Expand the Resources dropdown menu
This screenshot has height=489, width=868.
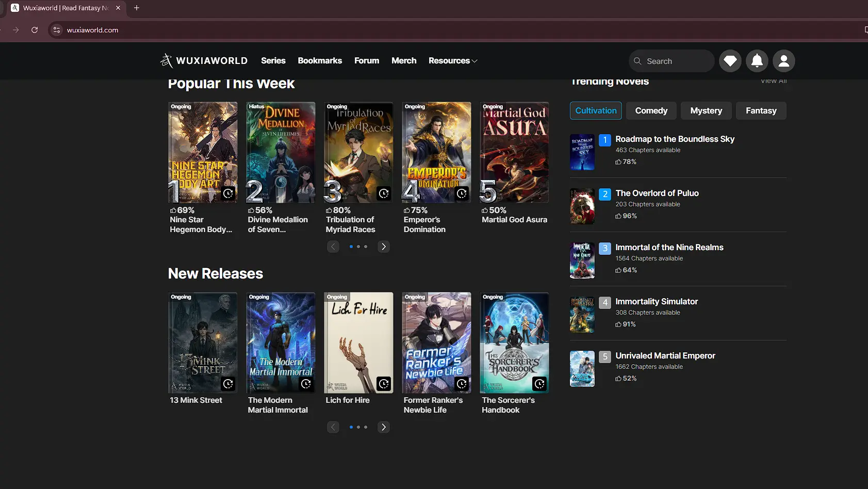click(453, 61)
